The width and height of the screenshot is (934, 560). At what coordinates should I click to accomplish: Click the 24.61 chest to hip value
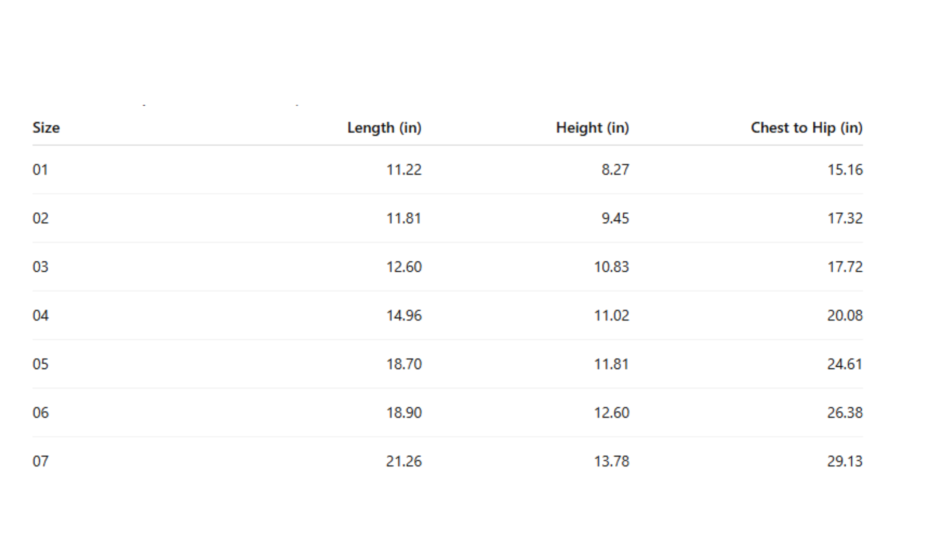pyautogui.click(x=845, y=364)
